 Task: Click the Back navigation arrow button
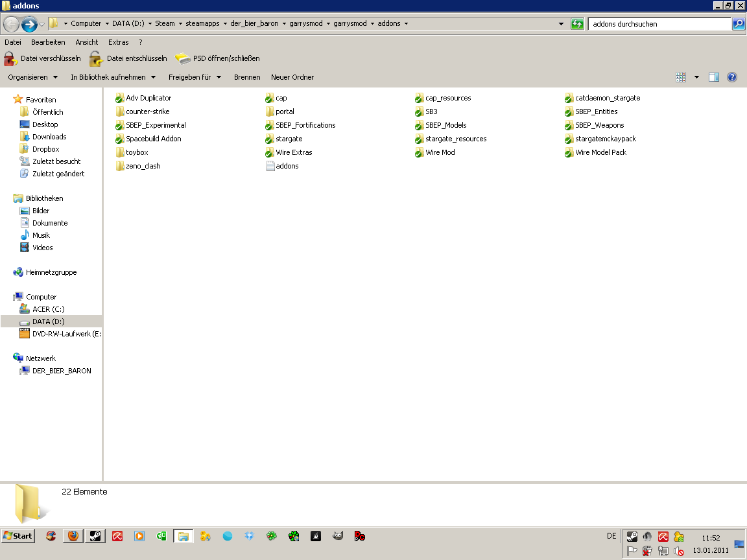[12, 25]
